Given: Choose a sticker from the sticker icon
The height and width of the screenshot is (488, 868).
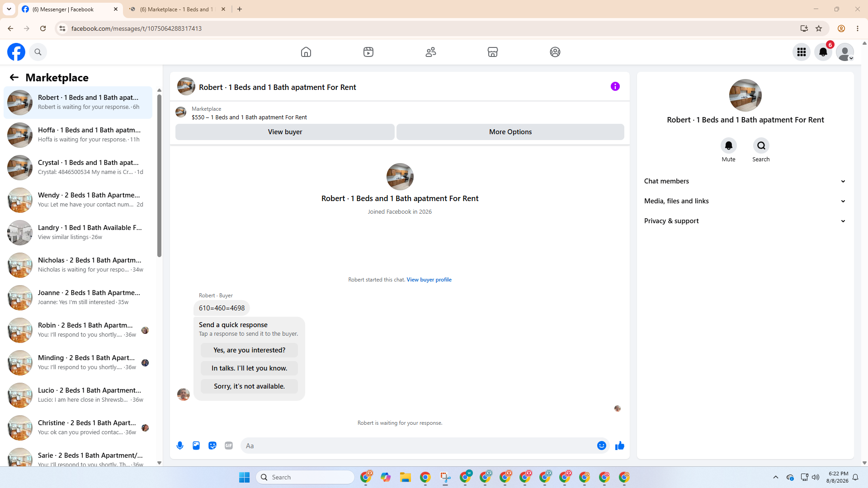Looking at the screenshot, I should tap(212, 446).
